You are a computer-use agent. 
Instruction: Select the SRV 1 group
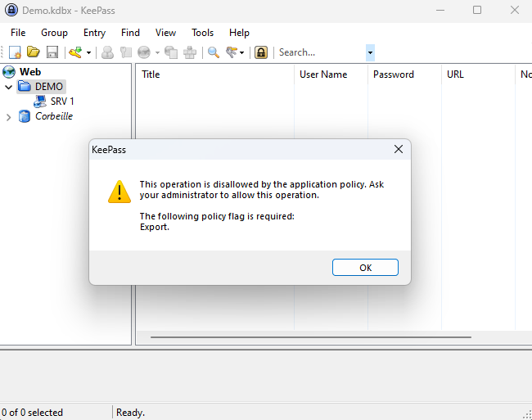[x=62, y=102]
